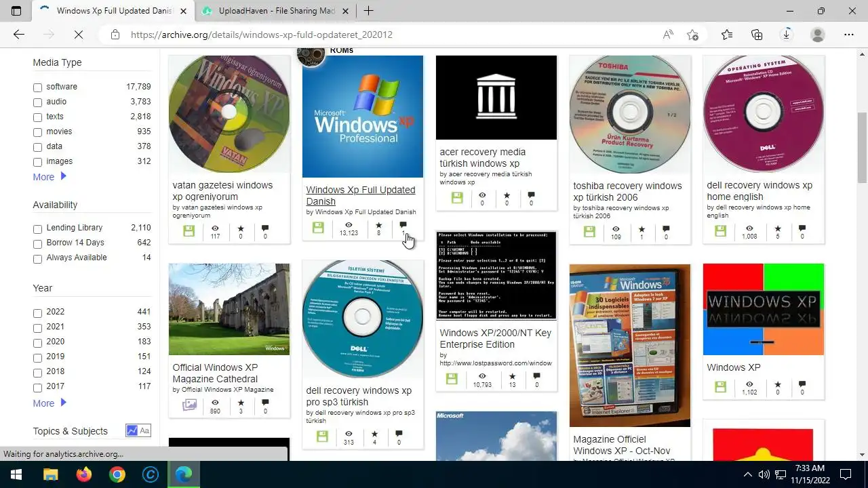Open the notification center icon
868x488 pixels.
846,474
